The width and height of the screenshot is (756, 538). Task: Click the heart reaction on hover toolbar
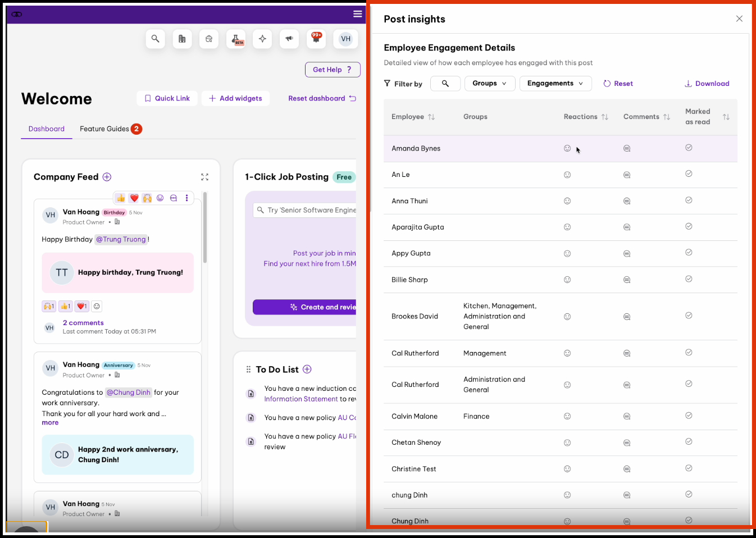coord(134,198)
